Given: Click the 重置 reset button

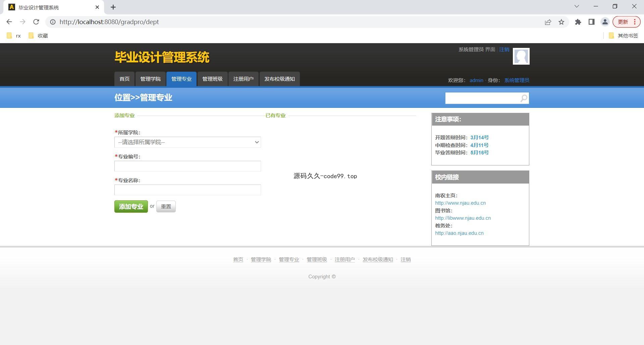Looking at the screenshot, I should 166,206.
